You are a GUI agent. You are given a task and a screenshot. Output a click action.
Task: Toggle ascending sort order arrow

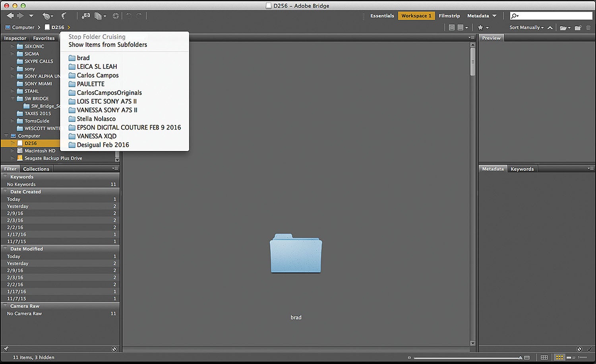[x=550, y=27]
